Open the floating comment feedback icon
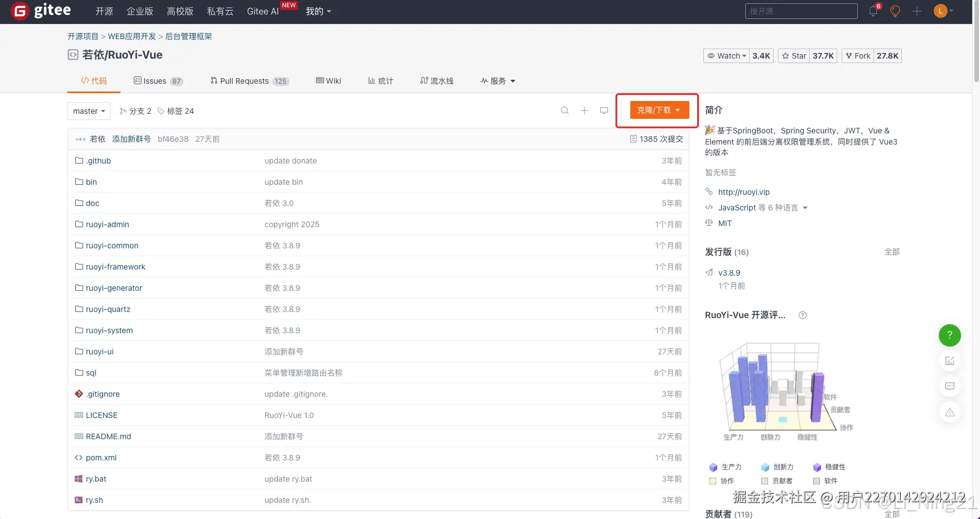Screen dimensions: 980x519 pos(950,386)
